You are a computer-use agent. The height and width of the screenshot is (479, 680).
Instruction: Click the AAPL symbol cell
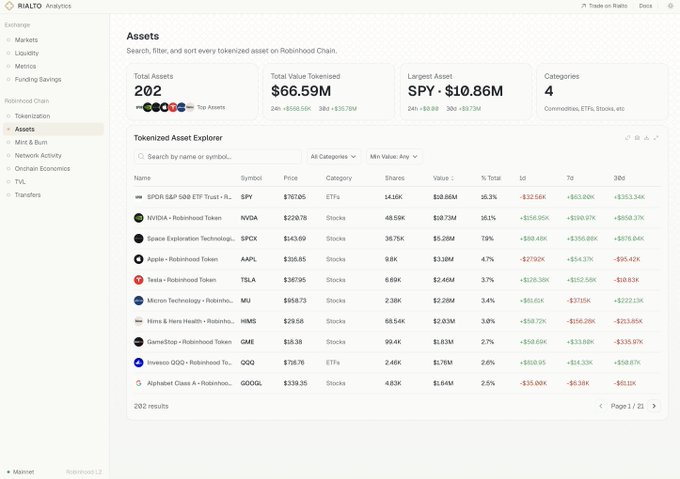click(x=248, y=259)
